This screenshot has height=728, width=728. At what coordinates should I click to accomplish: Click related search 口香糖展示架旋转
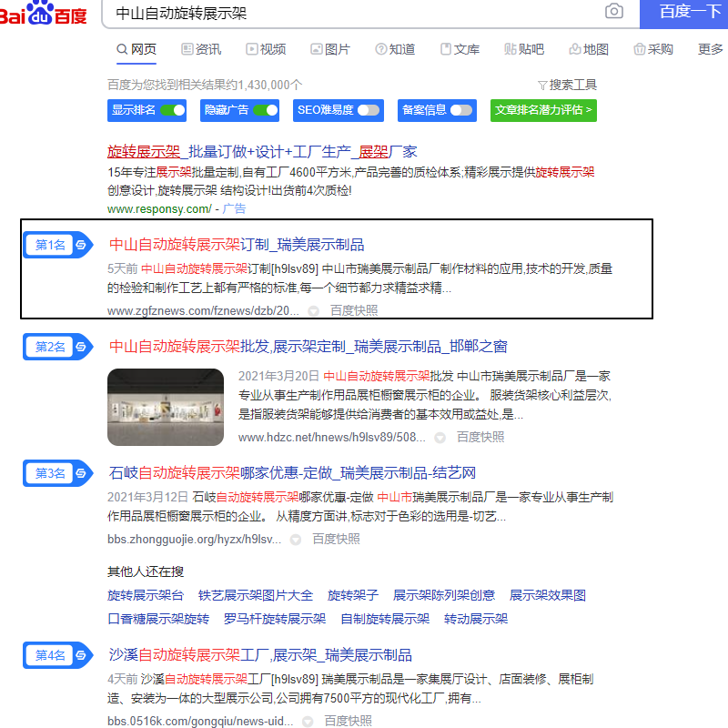(x=158, y=619)
